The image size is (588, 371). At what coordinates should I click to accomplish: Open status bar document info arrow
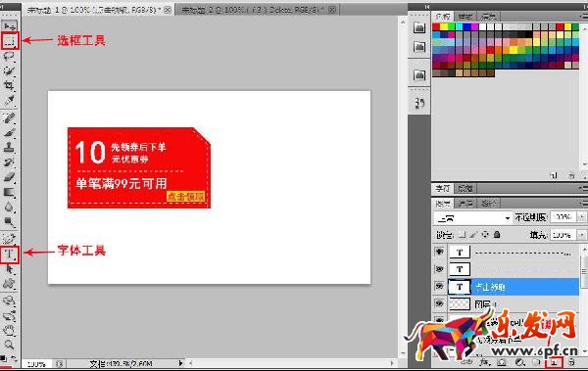180,363
